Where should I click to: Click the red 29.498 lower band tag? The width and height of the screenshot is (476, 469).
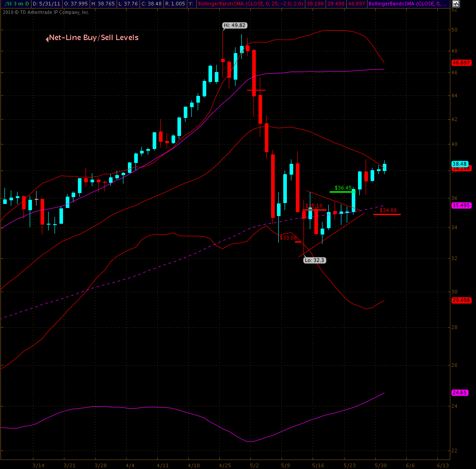[461, 301]
